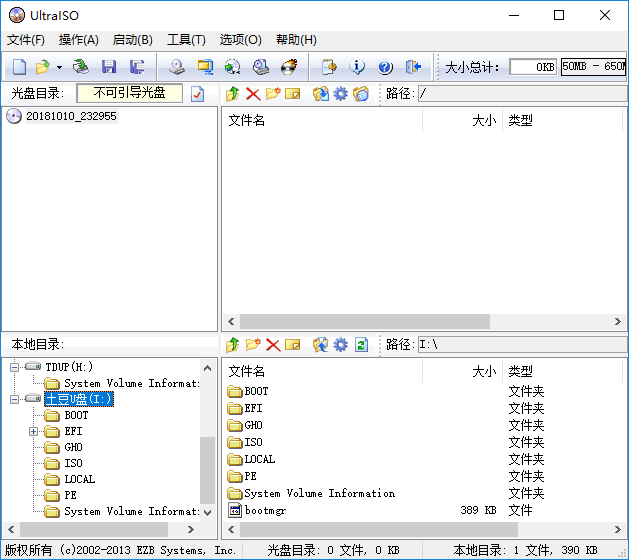Click up arrow of local tree vertical scrollbar
The image size is (629, 560).
pyautogui.click(x=207, y=368)
